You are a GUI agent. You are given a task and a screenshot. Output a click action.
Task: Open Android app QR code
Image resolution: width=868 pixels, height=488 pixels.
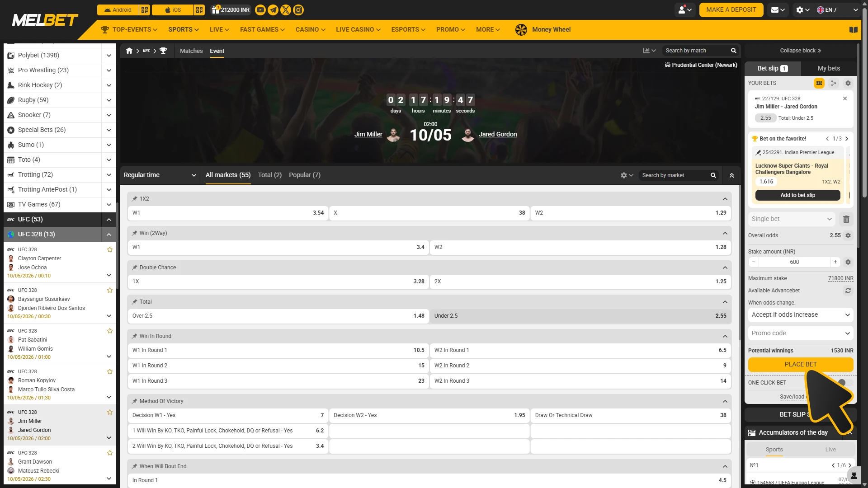(145, 10)
